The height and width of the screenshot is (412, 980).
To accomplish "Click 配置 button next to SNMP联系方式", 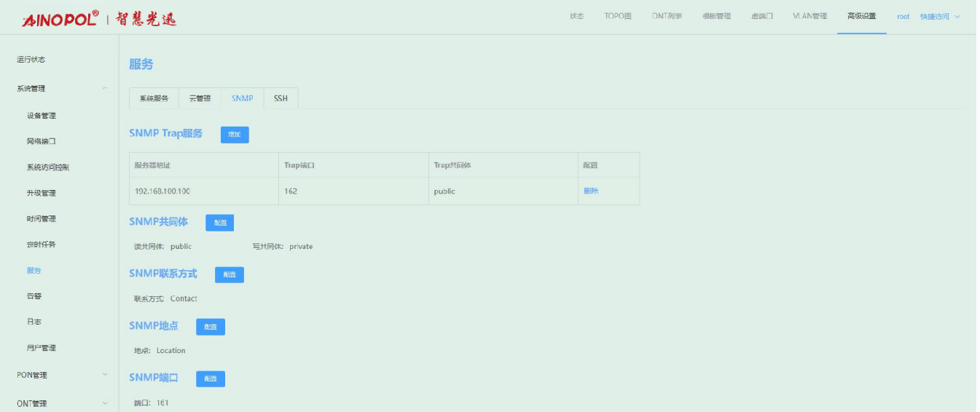I will tap(229, 274).
